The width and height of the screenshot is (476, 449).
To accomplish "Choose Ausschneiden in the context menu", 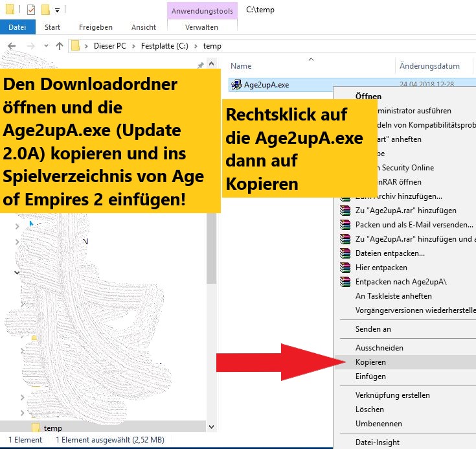I will pos(379,348).
